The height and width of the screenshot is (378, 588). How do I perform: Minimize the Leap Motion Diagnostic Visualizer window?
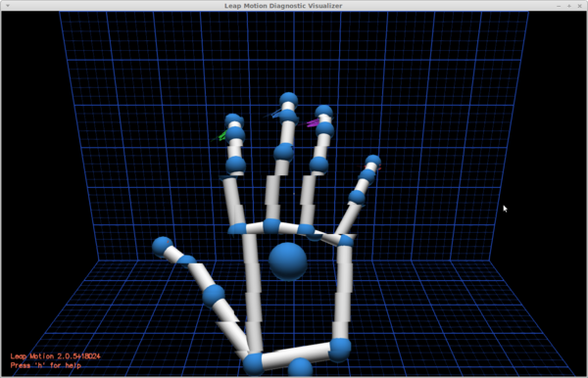[x=559, y=6]
